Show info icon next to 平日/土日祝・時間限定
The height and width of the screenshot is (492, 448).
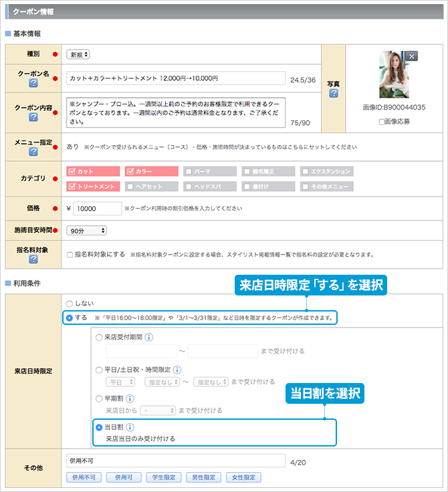[177, 370]
